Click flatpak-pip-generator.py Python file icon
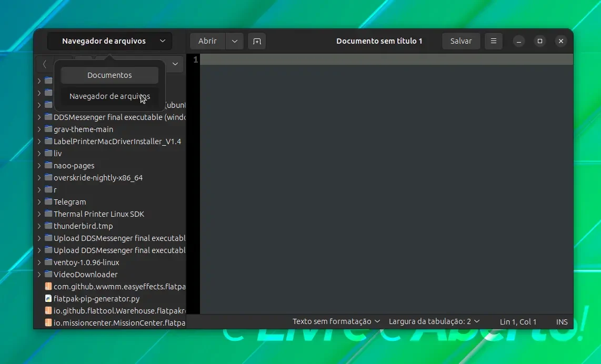 (48, 298)
